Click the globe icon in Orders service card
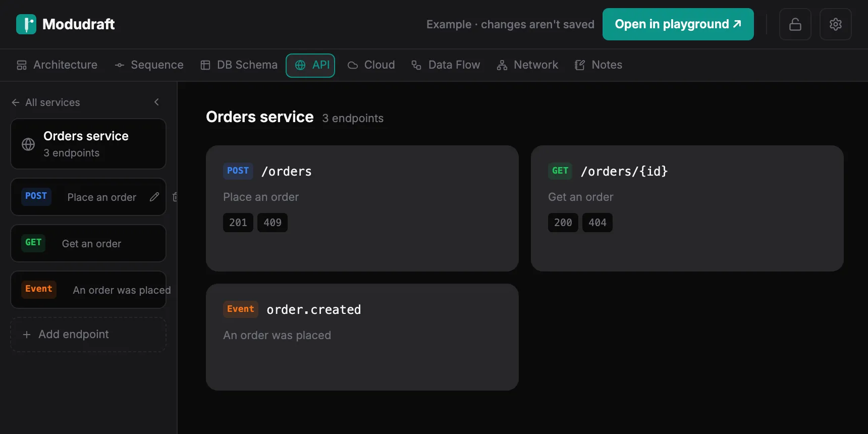The image size is (868, 434). pyautogui.click(x=28, y=144)
